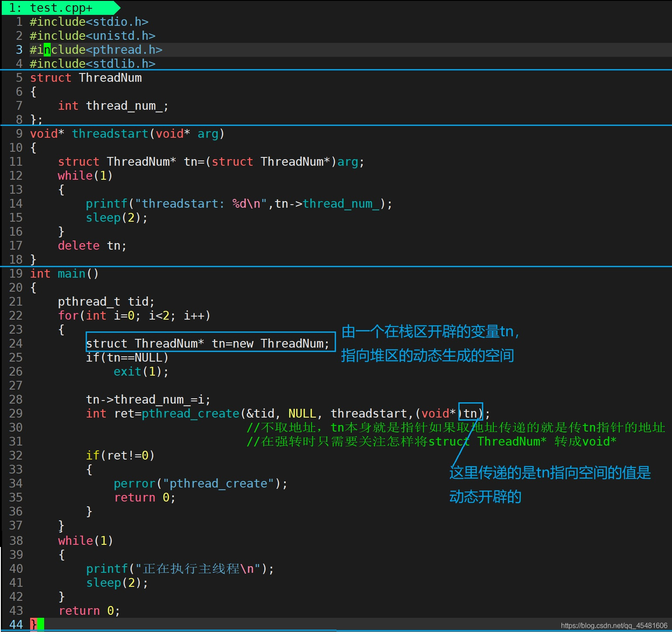Click the 'threadstart' argument on line 29
Viewport: 672px width, 634px height.
(x=369, y=414)
